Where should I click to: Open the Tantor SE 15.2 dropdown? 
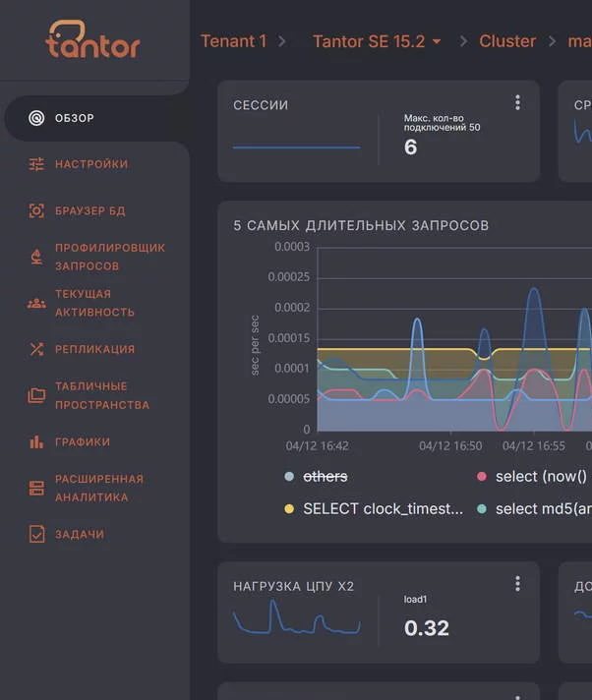point(377,41)
